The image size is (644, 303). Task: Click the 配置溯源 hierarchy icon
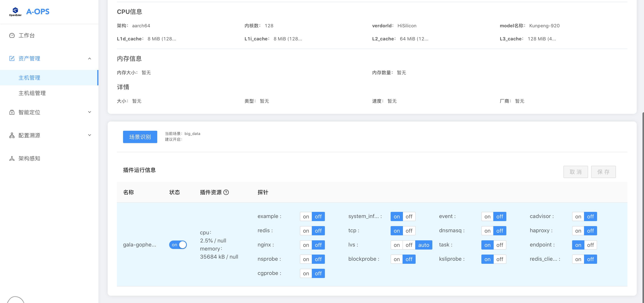[12, 135]
